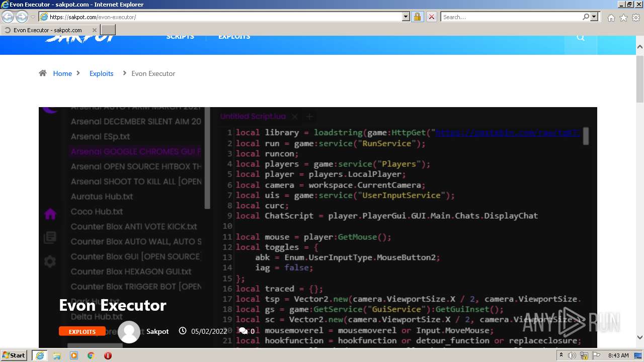The width and height of the screenshot is (644, 362).
Task: Add new script tab with plus
Action: click(309, 117)
